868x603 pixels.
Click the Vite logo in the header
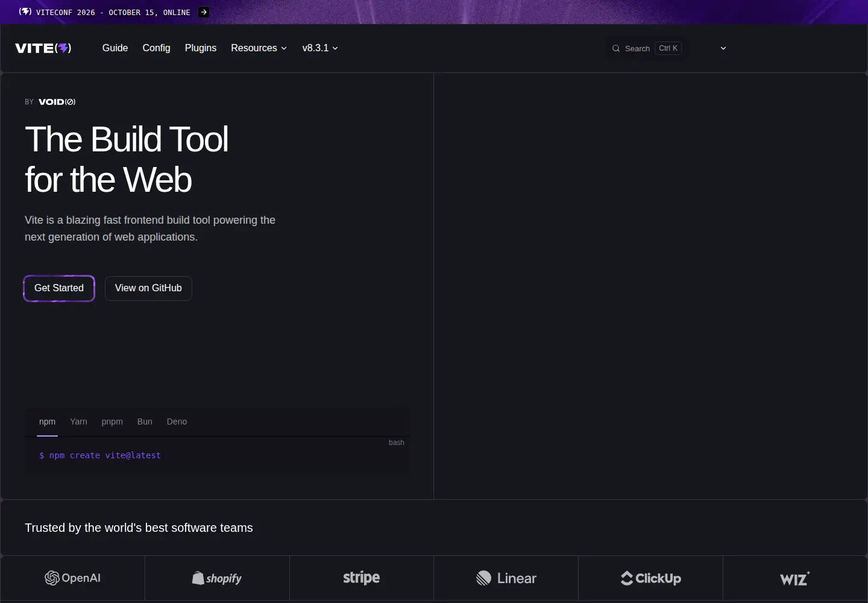click(43, 48)
